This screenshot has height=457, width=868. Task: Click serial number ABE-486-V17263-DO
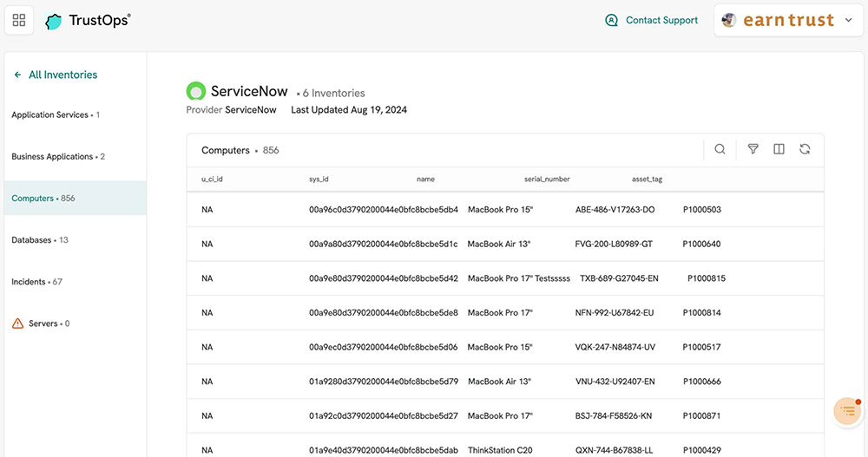point(615,210)
